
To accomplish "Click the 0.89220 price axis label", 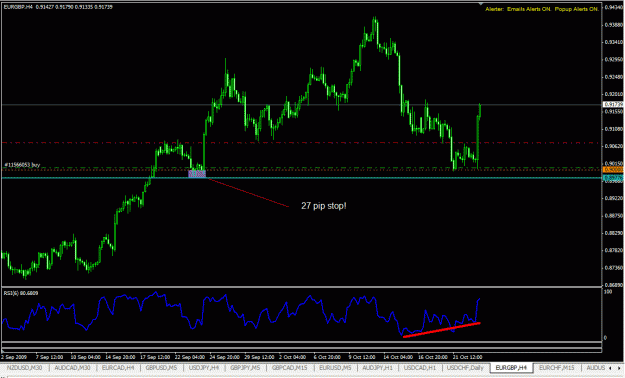I will point(614,198).
